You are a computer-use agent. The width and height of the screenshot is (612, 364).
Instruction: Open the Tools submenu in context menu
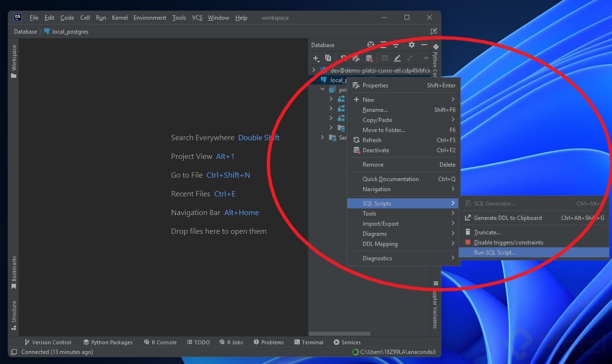pos(404,214)
